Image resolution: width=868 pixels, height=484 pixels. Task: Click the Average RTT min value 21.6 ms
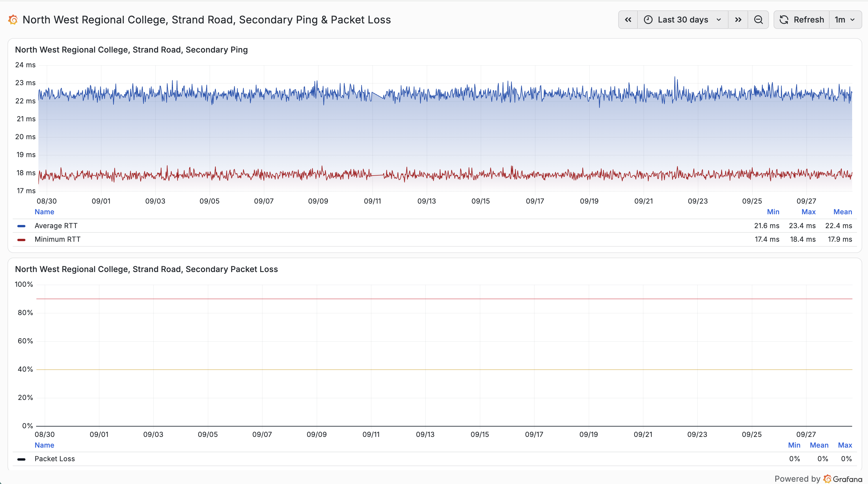click(767, 226)
